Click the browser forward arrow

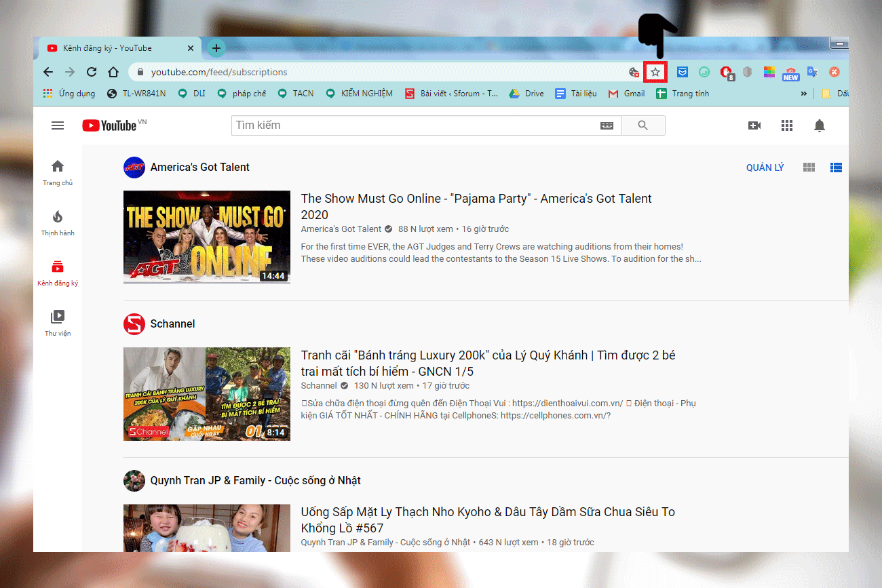[x=70, y=72]
